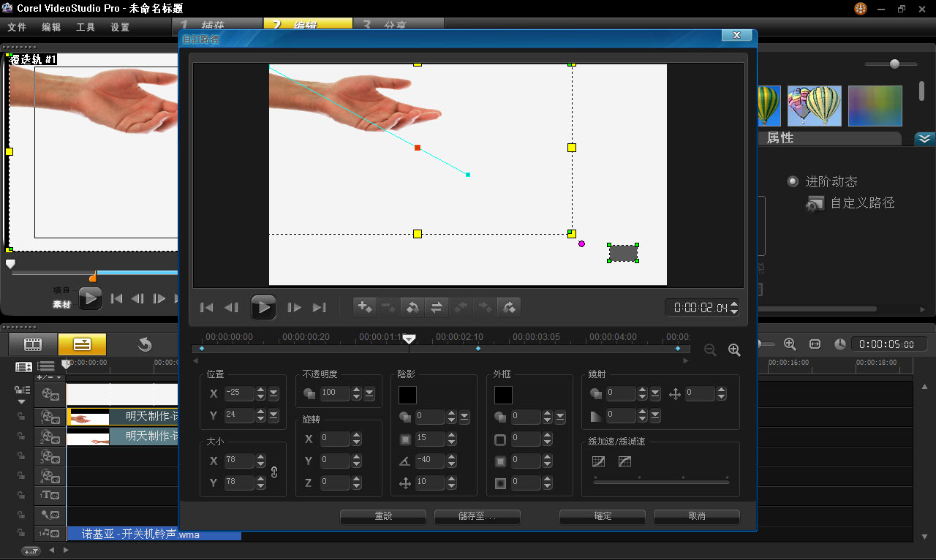Click the ease in/out slider
This screenshot has width=936, height=560.
661,482
